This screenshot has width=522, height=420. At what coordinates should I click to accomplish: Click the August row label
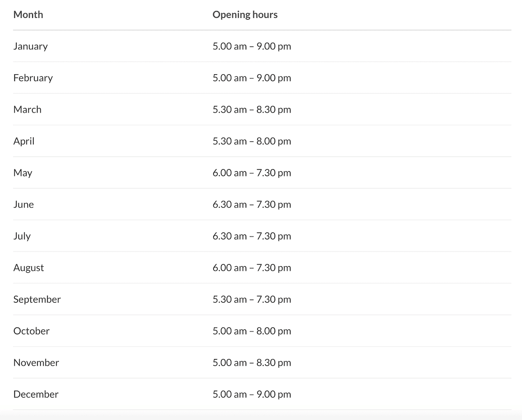[x=29, y=268]
